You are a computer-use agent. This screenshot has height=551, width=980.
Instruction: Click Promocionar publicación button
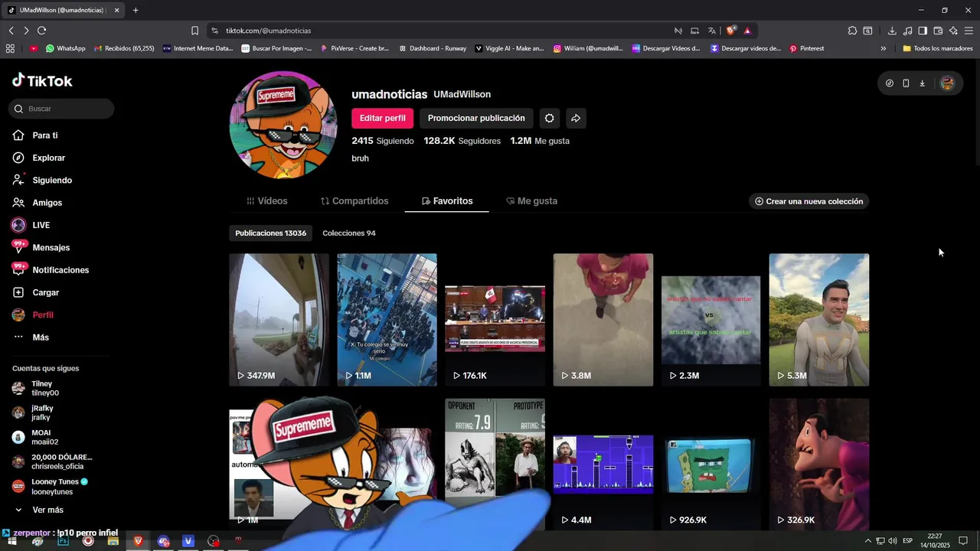point(476,118)
